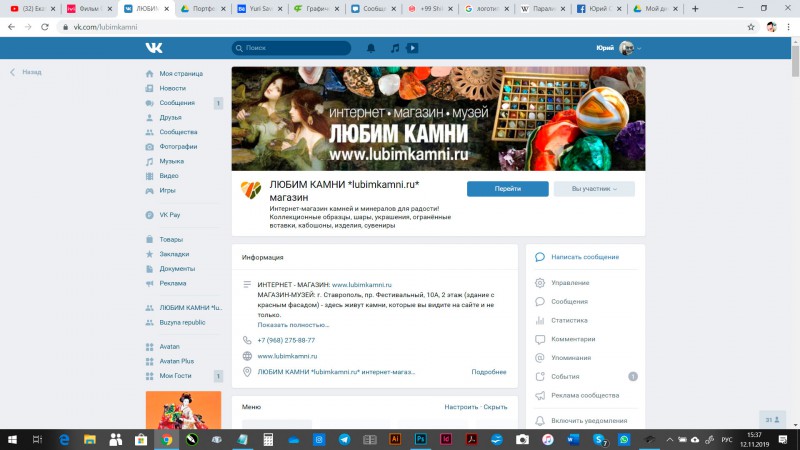The image size is (800, 450).
Task: Click the Комментарии icon in right menu
Action: point(540,339)
